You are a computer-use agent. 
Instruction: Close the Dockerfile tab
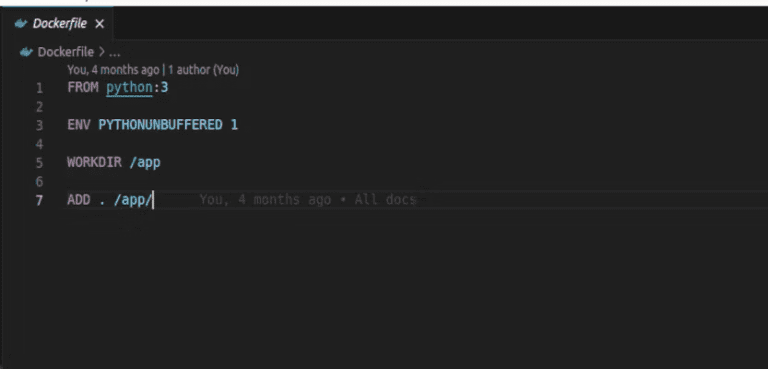pyautogui.click(x=99, y=24)
